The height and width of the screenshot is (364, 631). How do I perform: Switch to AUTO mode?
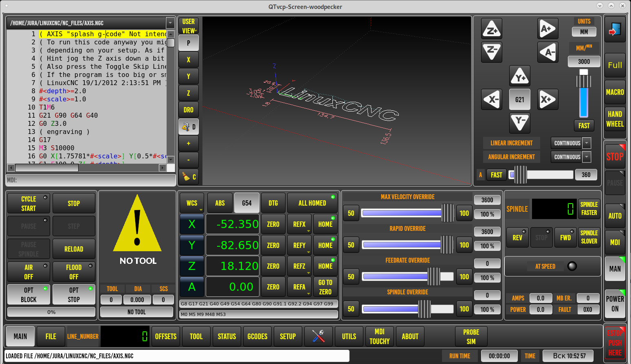pyautogui.click(x=615, y=216)
